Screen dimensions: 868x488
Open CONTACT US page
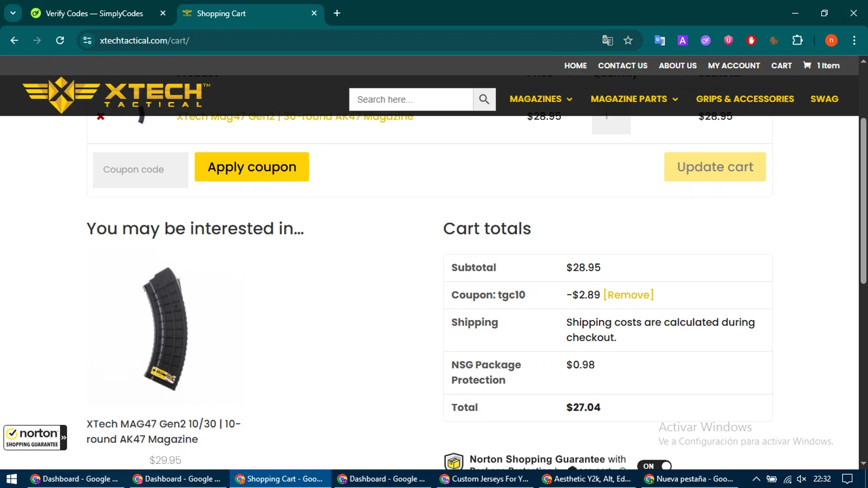(x=623, y=65)
